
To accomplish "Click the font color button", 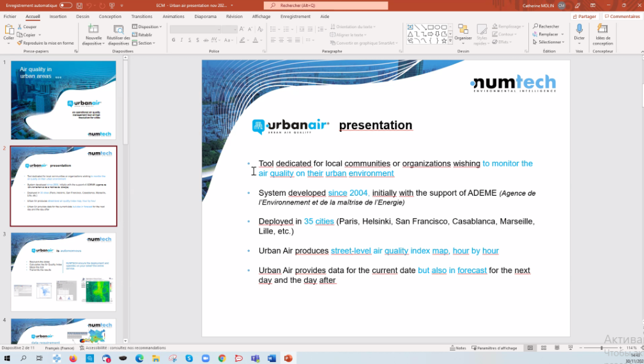I will tap(255, 40).
